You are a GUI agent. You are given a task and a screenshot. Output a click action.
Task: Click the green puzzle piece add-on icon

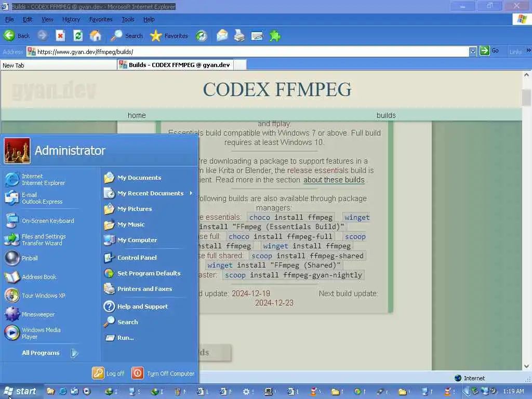click(x=275, y=36)
